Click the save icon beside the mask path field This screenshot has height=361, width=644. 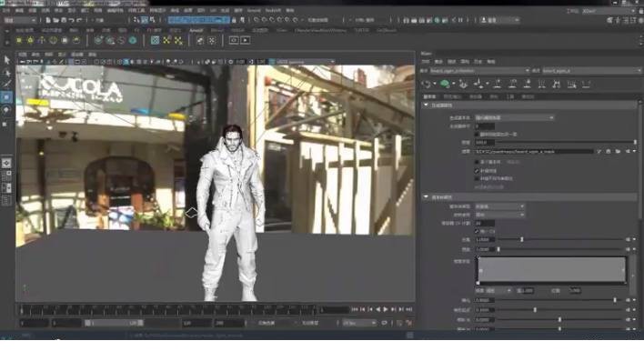tap(609, 152)
